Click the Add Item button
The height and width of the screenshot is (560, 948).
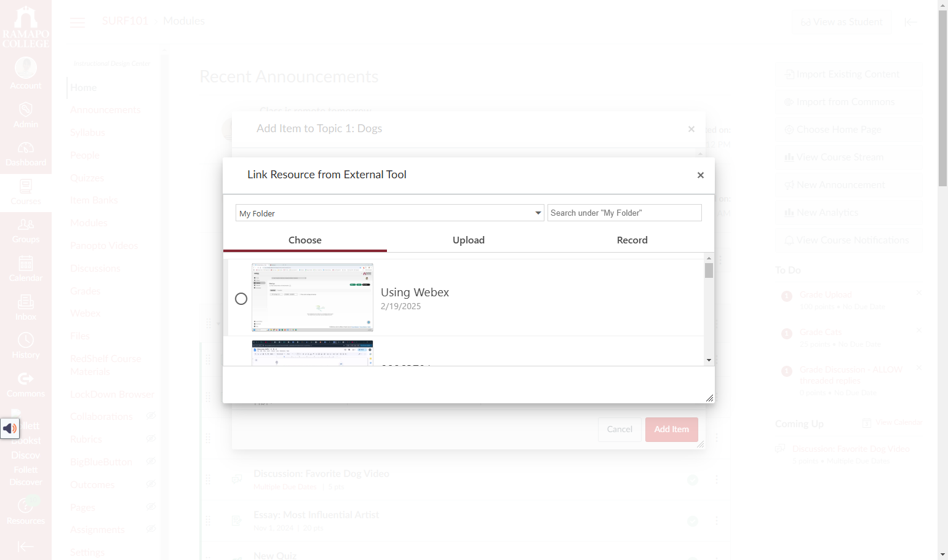[672, 430]
